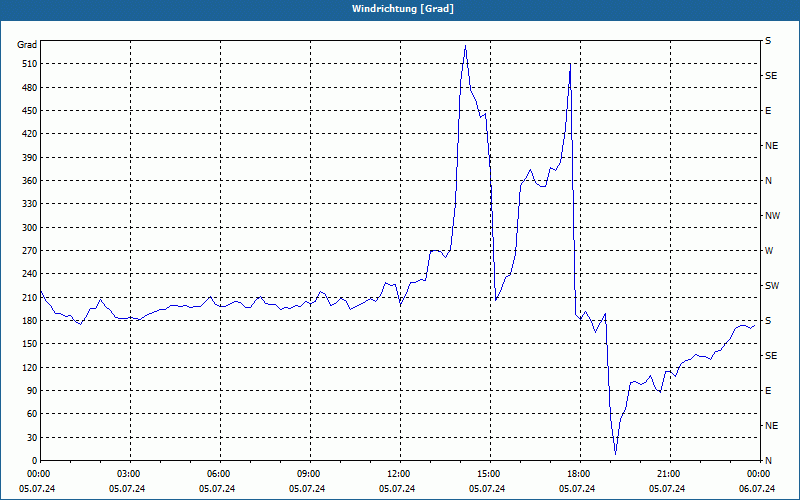The width and height of the screenshot is (800, 500).
Task: Select the W compass label on right axis
Action: click(x=769, y=251)
